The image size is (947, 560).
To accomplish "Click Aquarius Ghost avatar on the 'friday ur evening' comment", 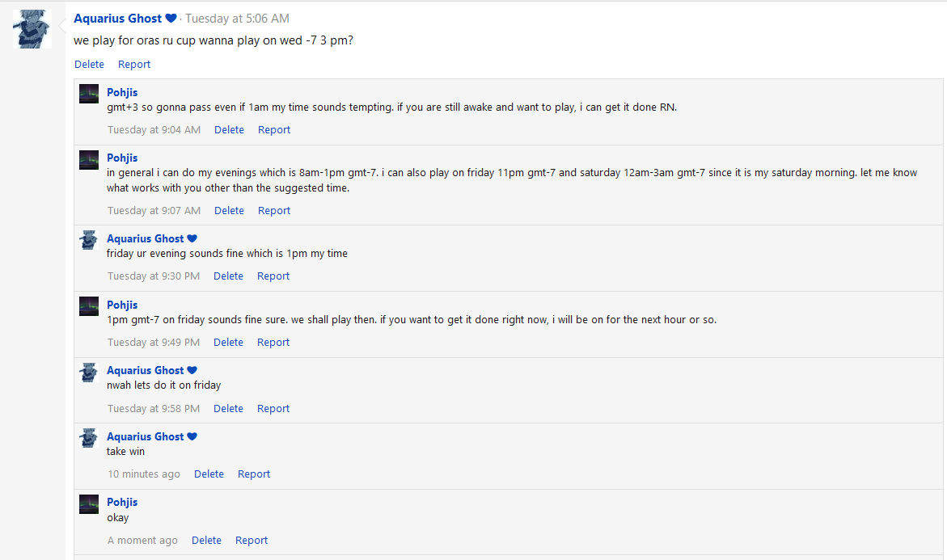I will click(x=89, y=240).
